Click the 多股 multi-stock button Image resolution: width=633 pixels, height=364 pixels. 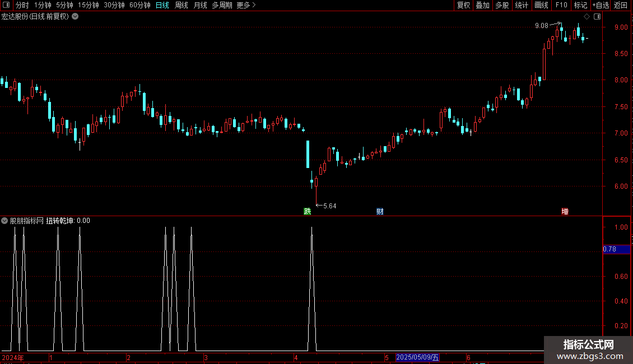502,5
